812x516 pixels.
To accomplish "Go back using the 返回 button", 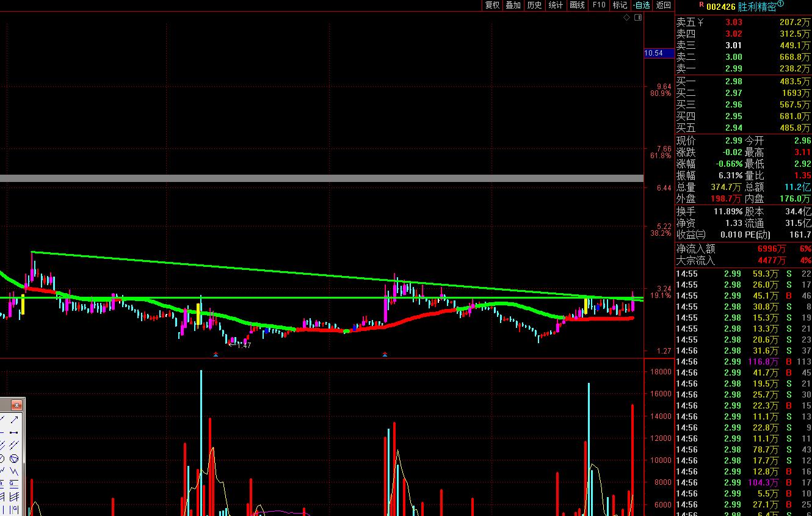I will point(663,5).
